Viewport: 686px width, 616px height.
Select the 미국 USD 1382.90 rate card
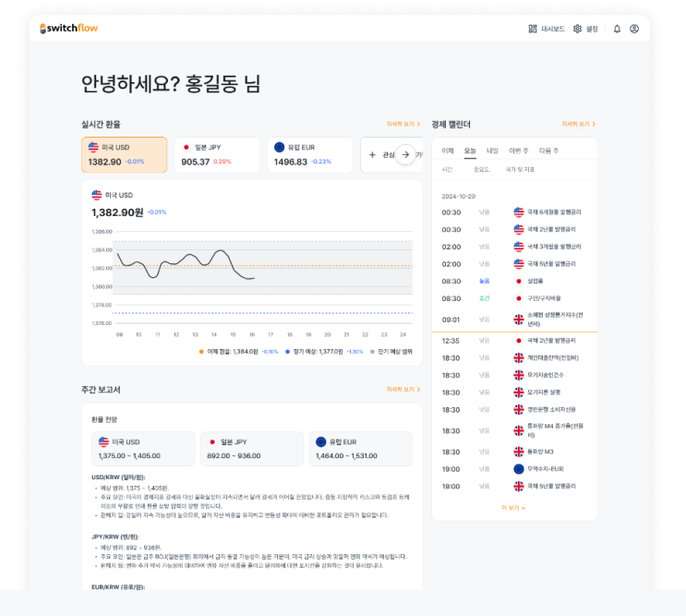click(125, 155)
